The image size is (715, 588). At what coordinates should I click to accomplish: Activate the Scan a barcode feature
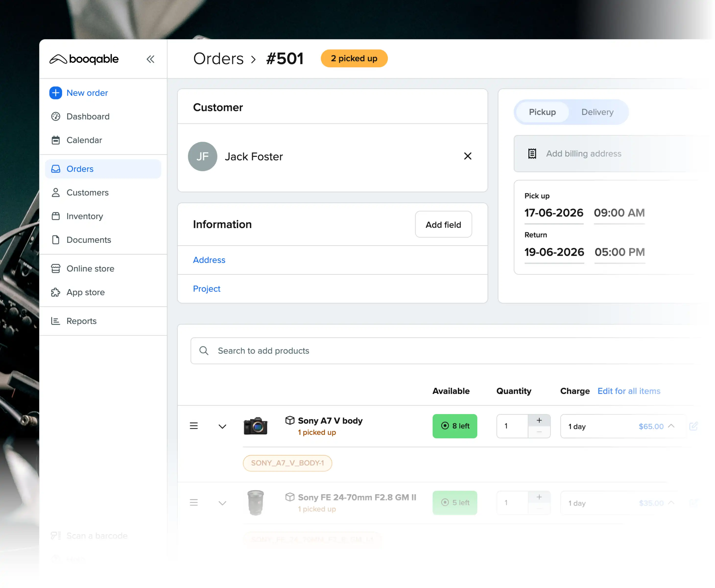(x=96, y=536)
